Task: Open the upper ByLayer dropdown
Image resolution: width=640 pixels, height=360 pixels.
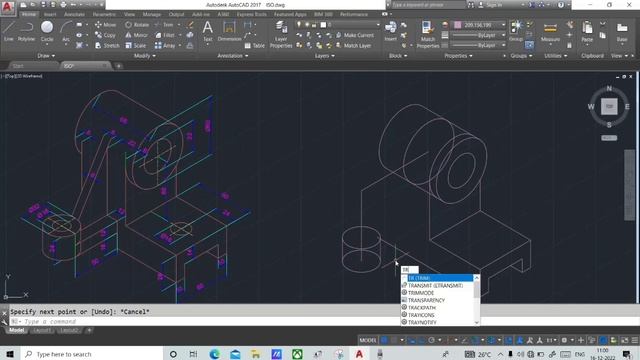Action: (x=479, y=35)
